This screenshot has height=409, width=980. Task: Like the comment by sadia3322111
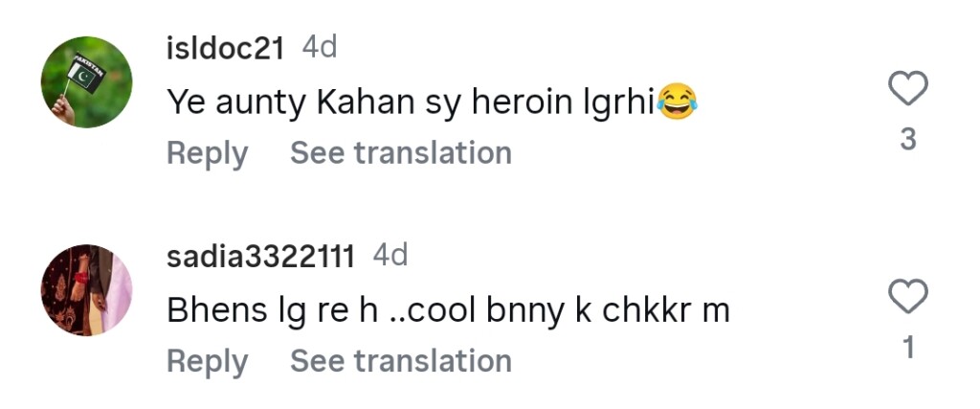tap(908, 297)
